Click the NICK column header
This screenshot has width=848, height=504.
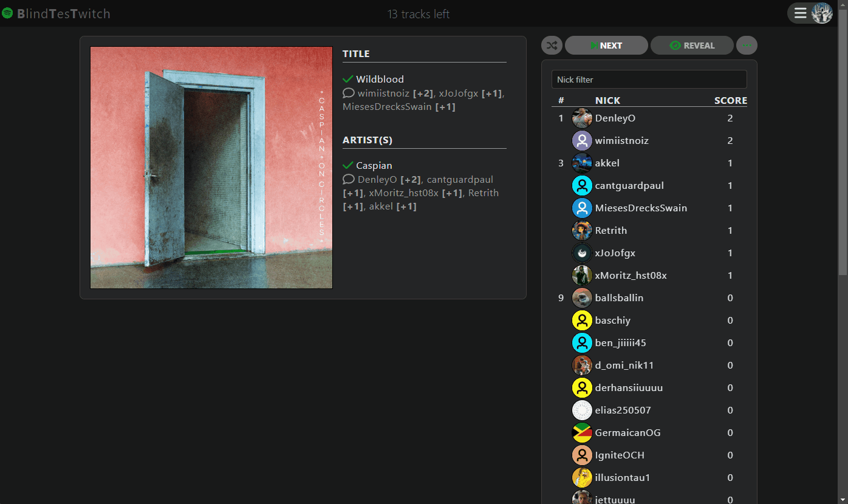[x=607, y=101]
